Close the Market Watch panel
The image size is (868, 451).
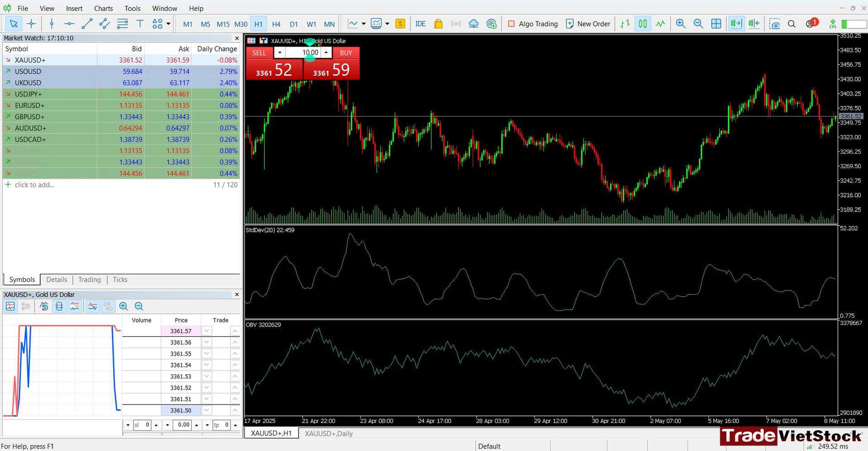[236, 38]
